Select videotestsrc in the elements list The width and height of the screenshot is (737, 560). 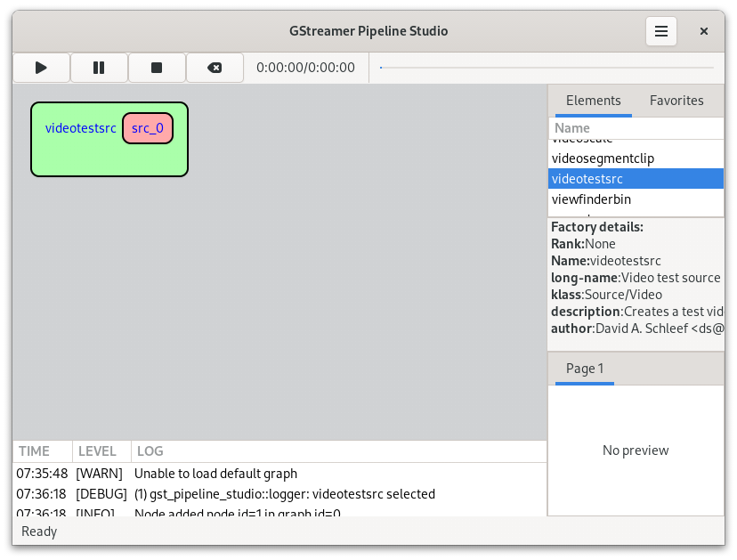point(636,179)
